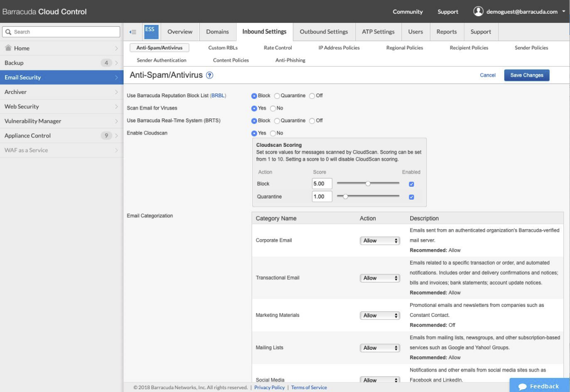
Task: Click the Quarantine score slider handle
Action: coord(345,196)
